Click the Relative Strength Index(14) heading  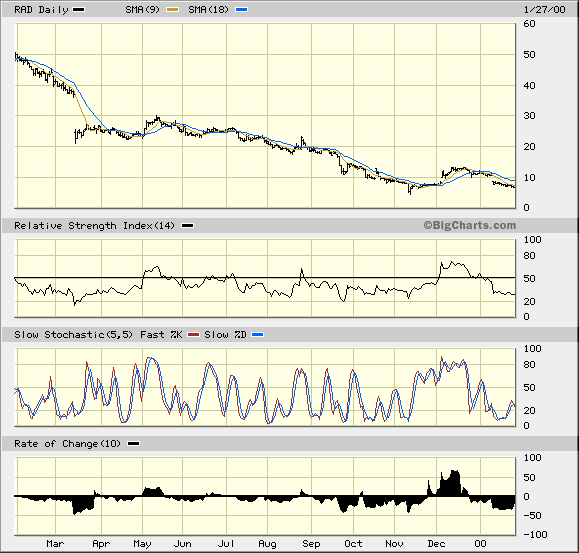point(94,226)
